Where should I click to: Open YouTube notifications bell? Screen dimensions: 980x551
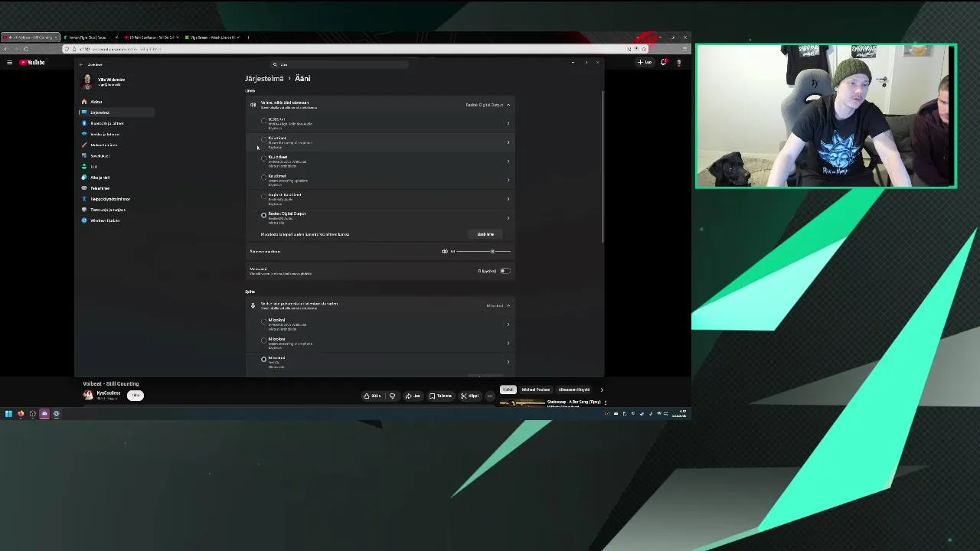tap(664, 62)
